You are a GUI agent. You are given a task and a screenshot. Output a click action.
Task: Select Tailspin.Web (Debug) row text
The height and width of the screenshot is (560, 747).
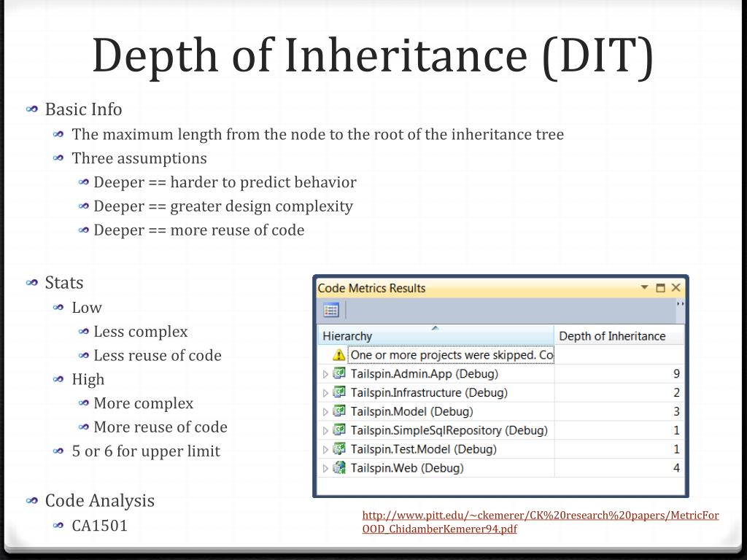point(407,468)
